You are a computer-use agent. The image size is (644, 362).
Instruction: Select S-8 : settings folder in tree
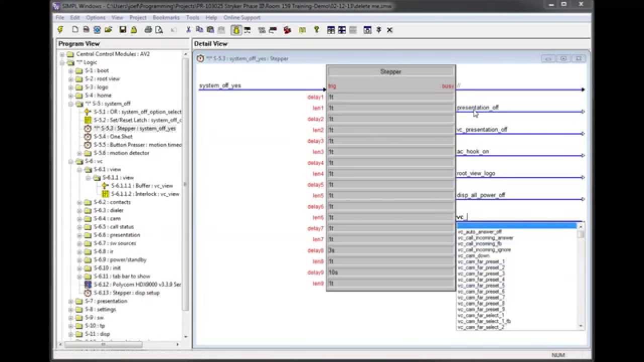[x=101, y=309]
